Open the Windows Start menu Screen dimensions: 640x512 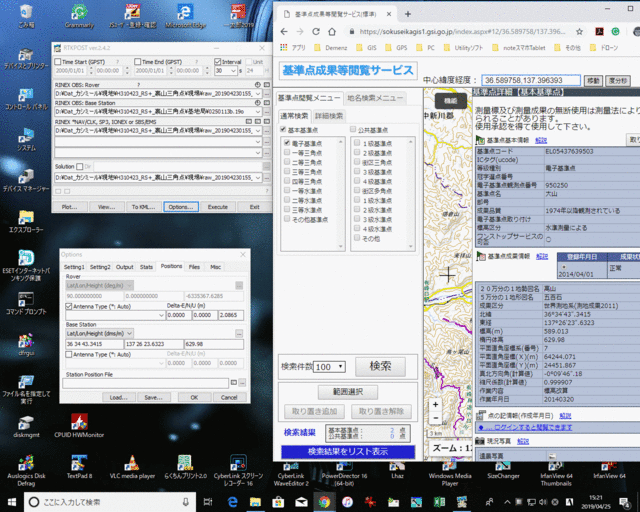(x=11, y=502)
